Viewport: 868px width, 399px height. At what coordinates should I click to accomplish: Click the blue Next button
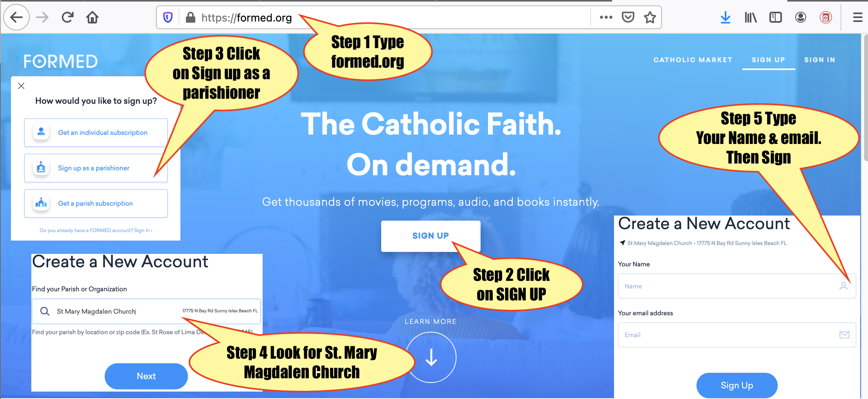(x=146, y=376)
